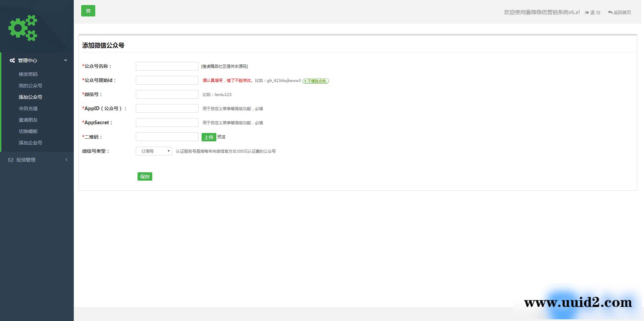This screenshot has height=321, width=644.
Task: Open 修改密码 in the sidebar
Action: click(28, 74)
